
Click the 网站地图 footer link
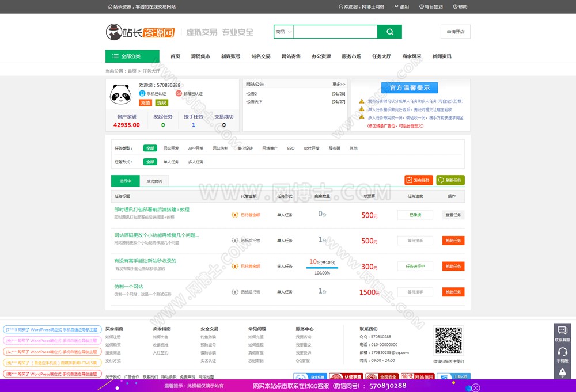click(206, 376)
